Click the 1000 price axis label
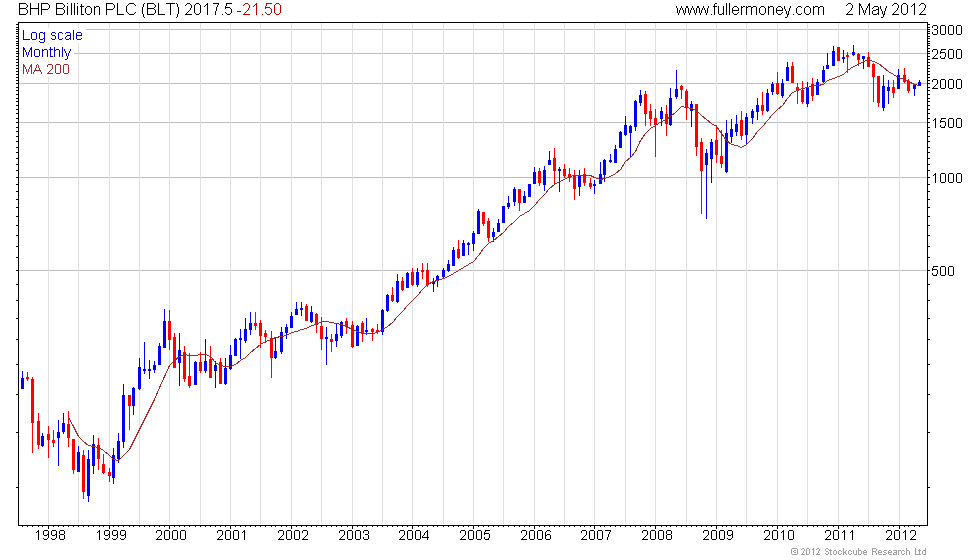980x560 pixels. coord(946,178)
